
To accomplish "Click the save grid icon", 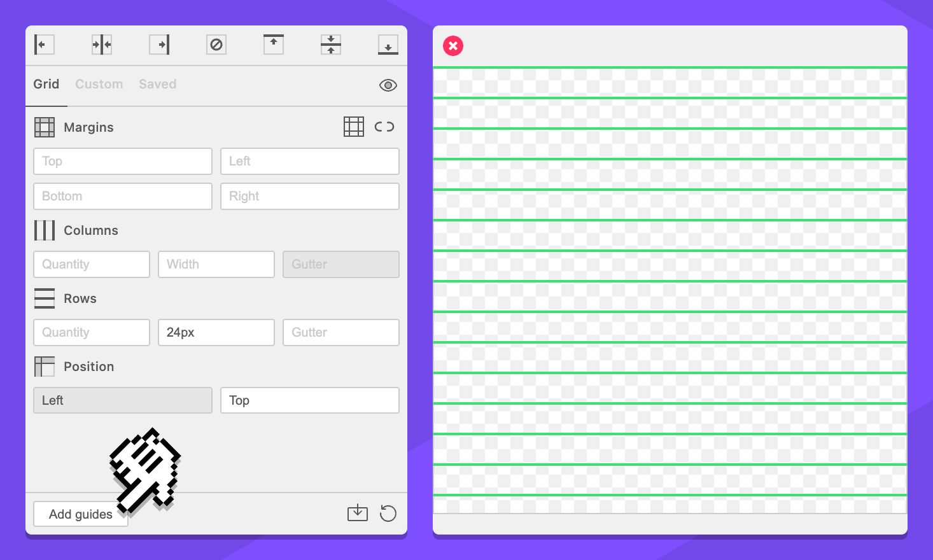I will point(358,513).
